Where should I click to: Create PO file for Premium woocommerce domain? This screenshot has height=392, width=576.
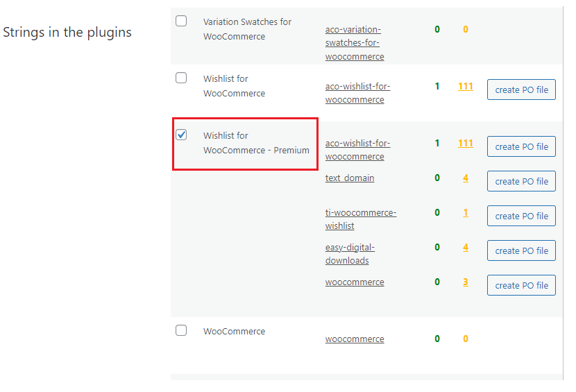coord(521,285)
